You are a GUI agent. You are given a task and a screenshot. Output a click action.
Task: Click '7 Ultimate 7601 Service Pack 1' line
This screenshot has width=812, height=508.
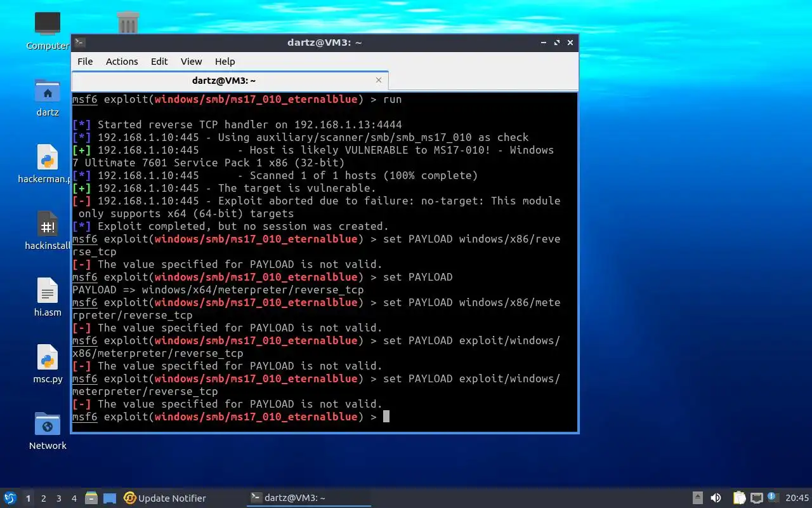[x=209, y=163]
